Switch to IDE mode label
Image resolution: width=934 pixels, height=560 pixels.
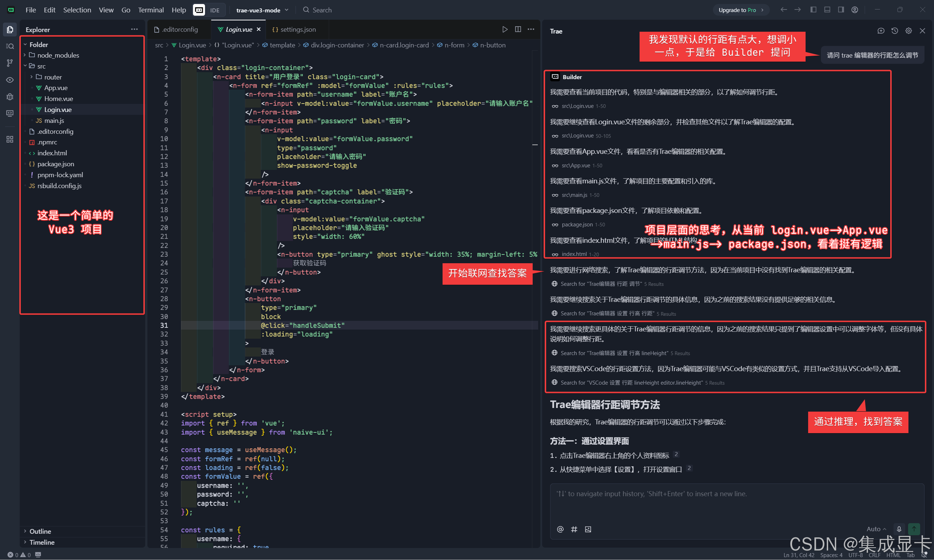215,10
